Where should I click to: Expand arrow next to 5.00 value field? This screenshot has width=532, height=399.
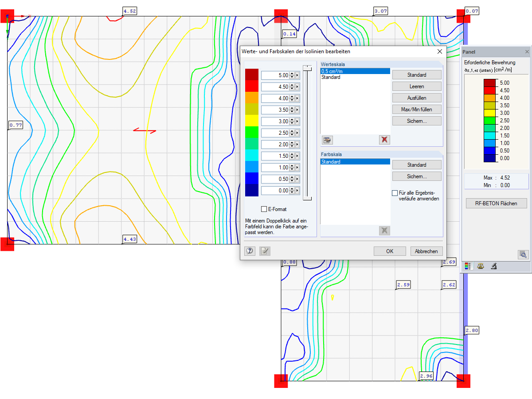tap(297, 75)
